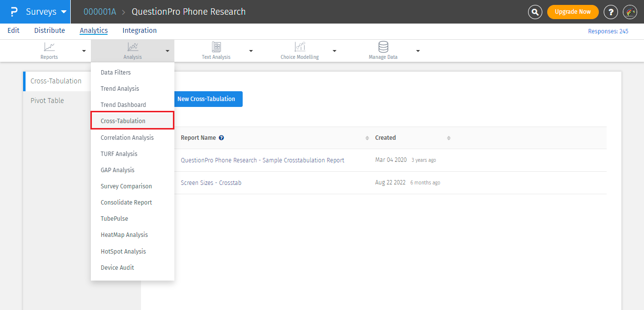Click the Text Analysis icon
This screenshot has width=644, height=310.
(x=216, y=47)
